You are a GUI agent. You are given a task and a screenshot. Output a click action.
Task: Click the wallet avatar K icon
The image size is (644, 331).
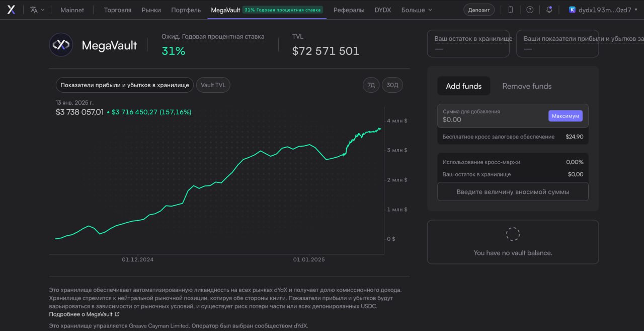click(x=572, y=10)
